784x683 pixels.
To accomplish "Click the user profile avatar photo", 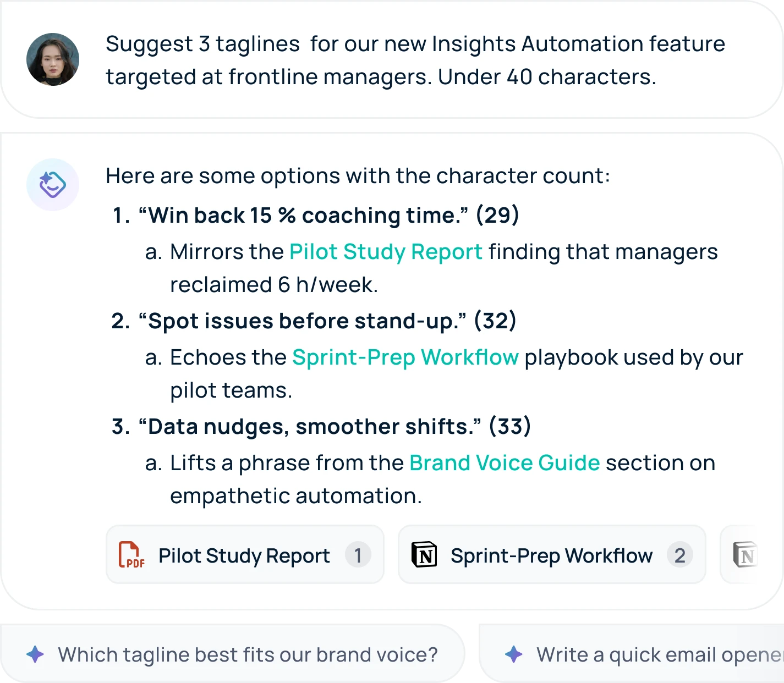I will pyautogui.click(x=53, y=59).
